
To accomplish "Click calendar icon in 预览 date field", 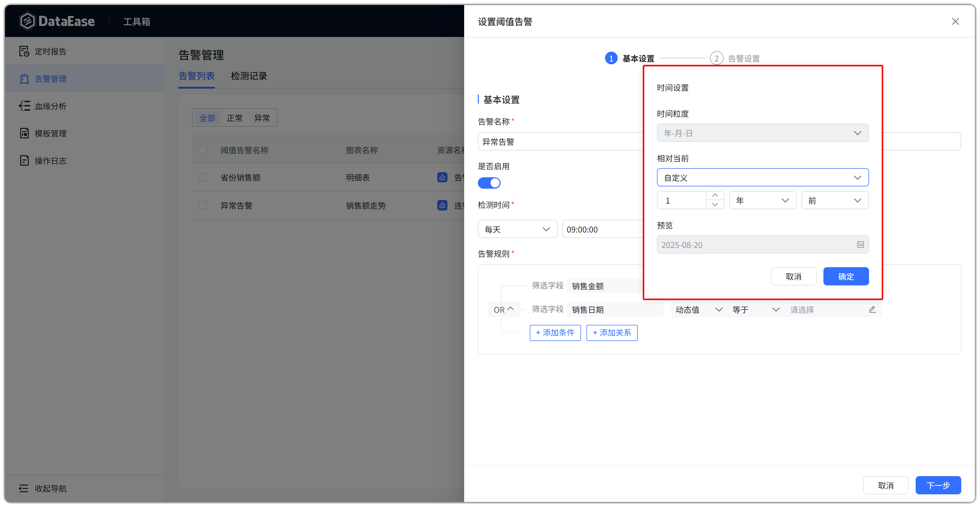I will (x=860, y=245).
